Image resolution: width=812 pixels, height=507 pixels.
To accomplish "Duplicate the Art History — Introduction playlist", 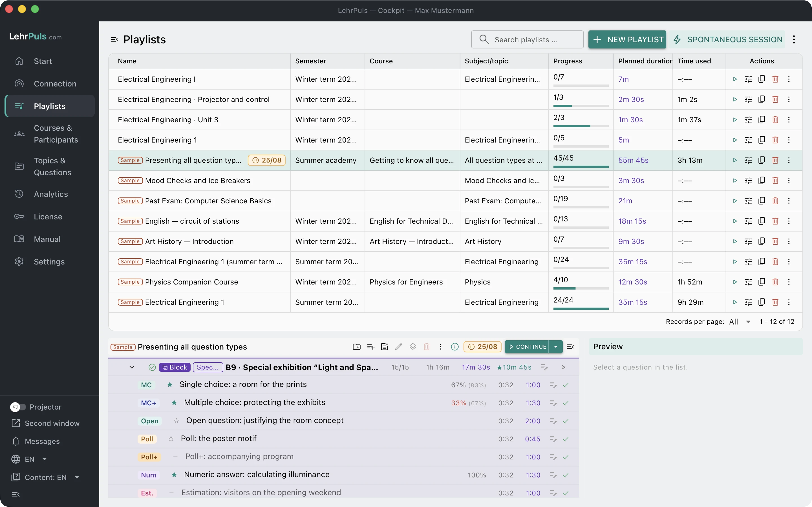I will (x=762, y=241).
